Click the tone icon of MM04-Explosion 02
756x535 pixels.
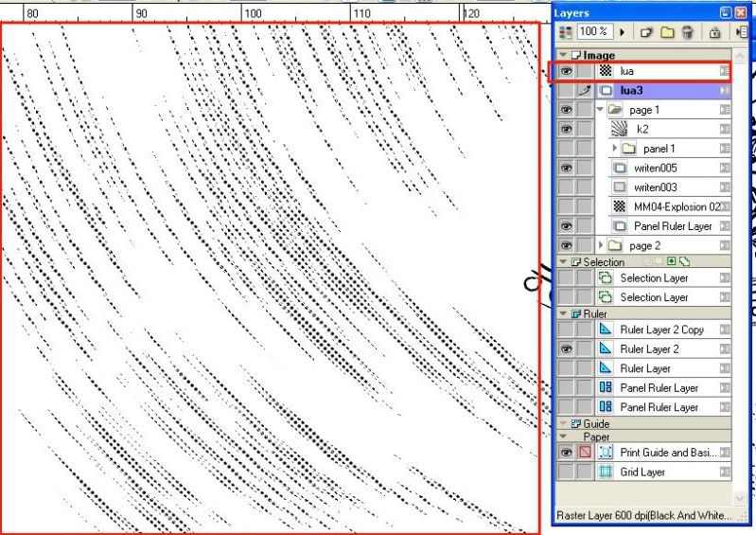coord(620,206)
